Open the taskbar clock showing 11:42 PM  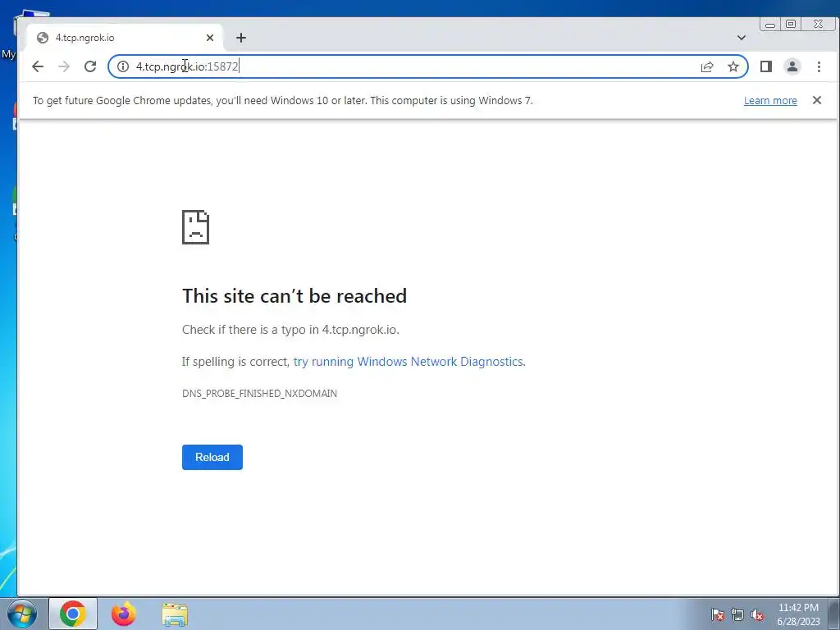click(x=798, y=614)
